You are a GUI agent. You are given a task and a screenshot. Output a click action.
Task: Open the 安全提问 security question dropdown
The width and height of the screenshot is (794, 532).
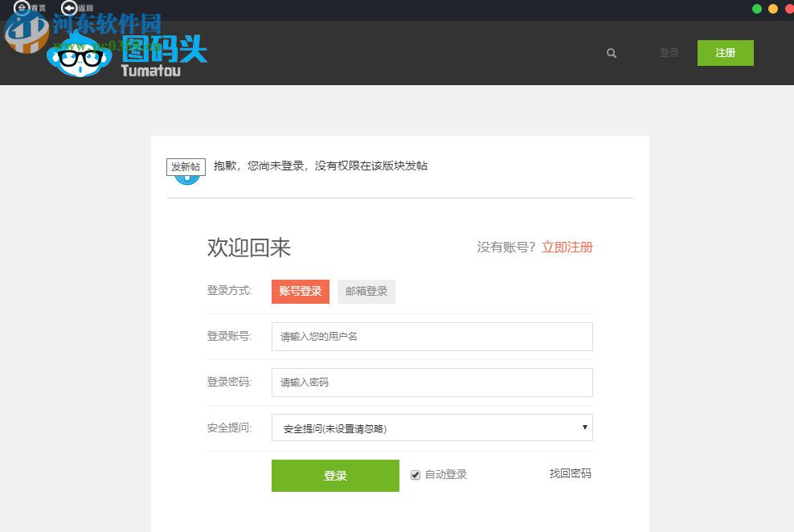coord(432,428)
